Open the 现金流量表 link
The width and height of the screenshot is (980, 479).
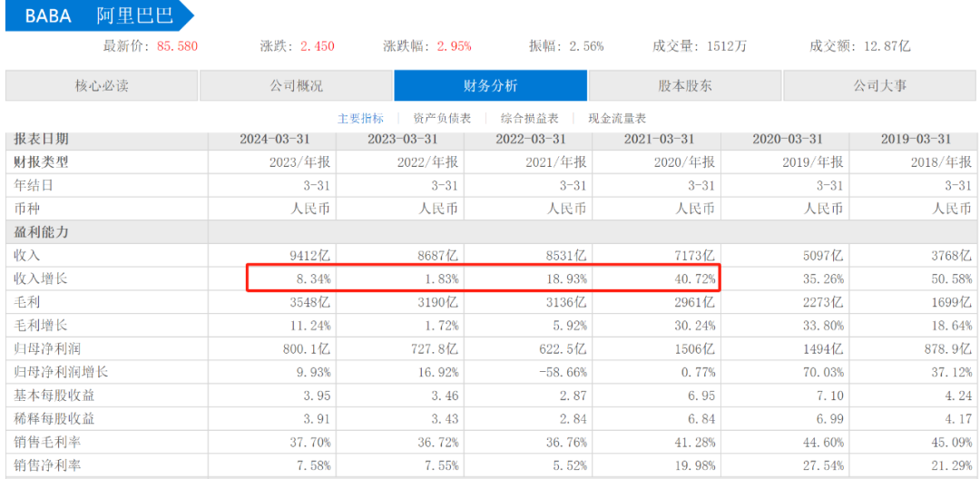click(x=618, y=119)
